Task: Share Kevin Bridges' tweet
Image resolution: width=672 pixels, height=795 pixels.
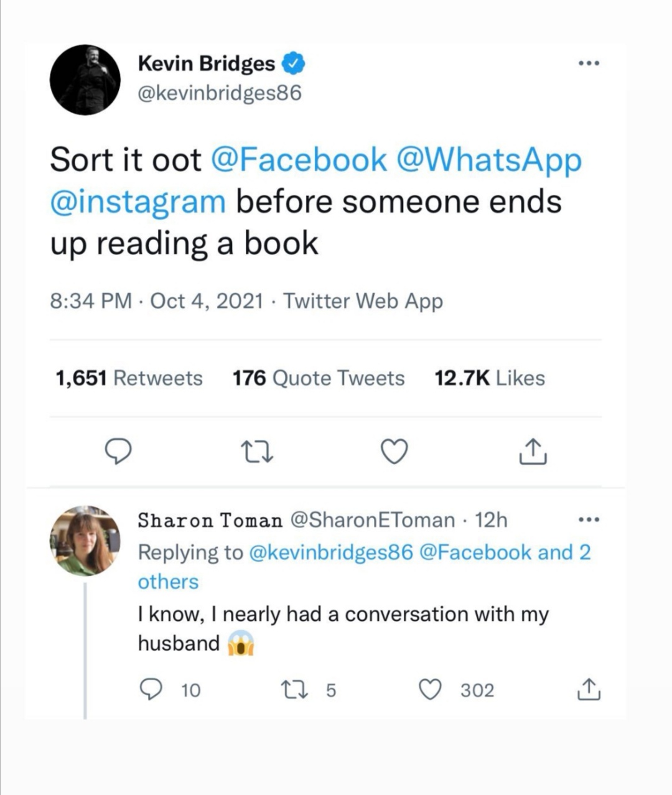Action: 532,452
